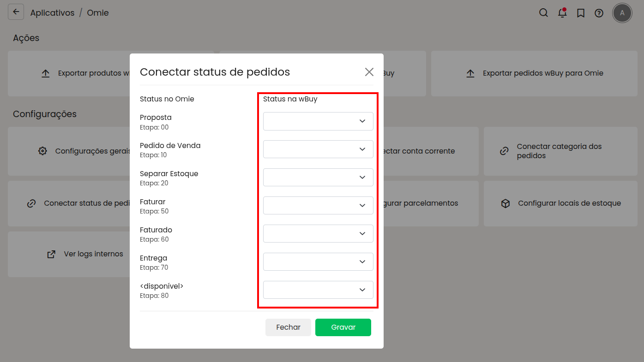The height and width of the screenshot is (362, 644).
Task: Click the Configurar locais de estoque box icon
Action: [506, 203]
